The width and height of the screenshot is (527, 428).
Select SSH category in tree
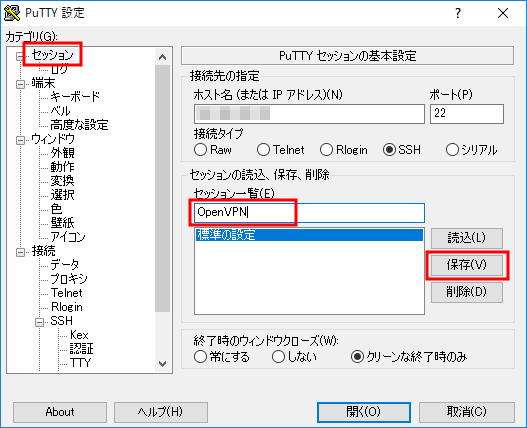point(62,321)
